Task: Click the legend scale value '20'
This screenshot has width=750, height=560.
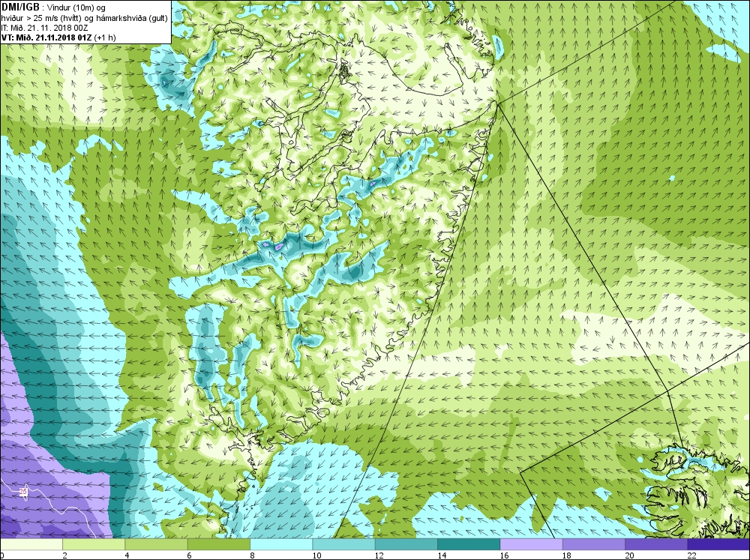Action: tap(629, 556)
